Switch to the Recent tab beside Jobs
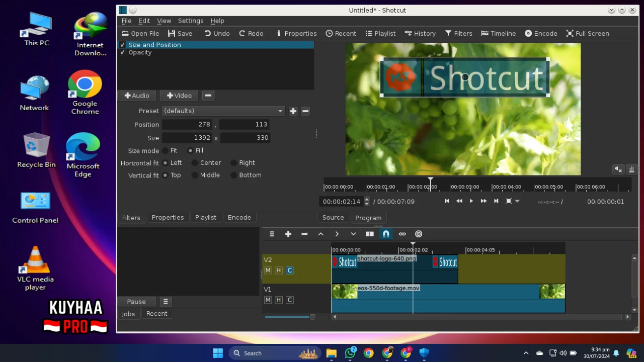This screenshot has width=644, height=362. pyautogui.click(x=156, y=314)
